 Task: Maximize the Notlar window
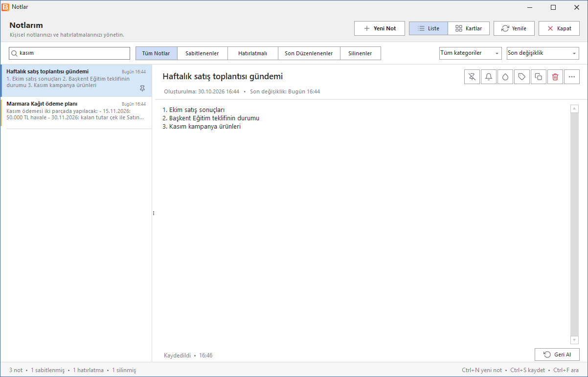[553, 7]
